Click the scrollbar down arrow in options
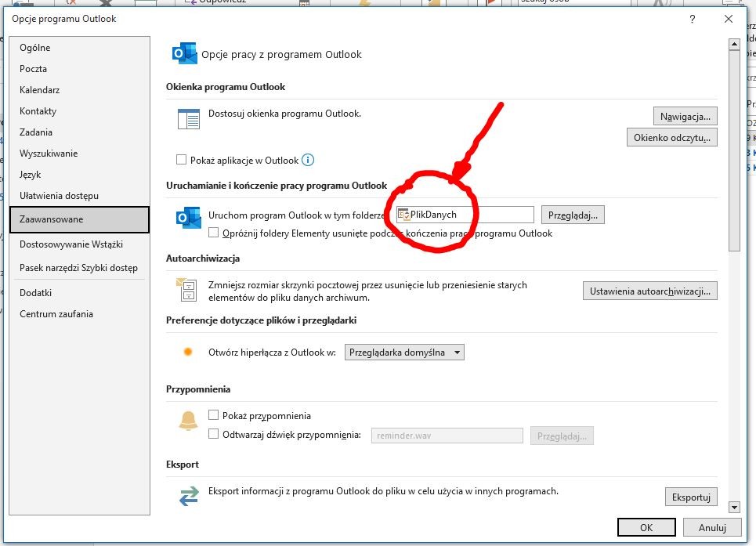 (734, 507)
